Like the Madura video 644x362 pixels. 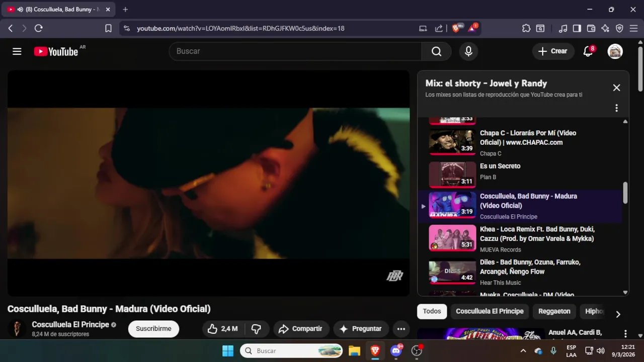pos(223,329)
